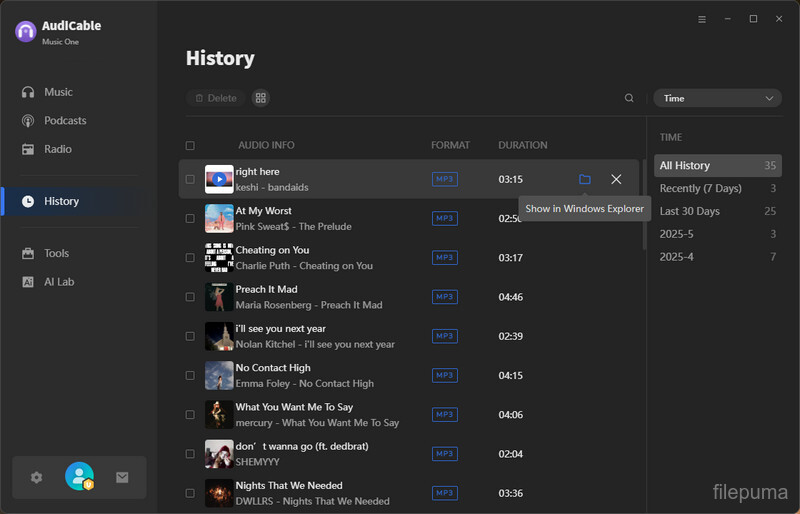This screenshot has height=514, width=800.
Task: Click the mail envelope icon
Action: coord(122,477)
